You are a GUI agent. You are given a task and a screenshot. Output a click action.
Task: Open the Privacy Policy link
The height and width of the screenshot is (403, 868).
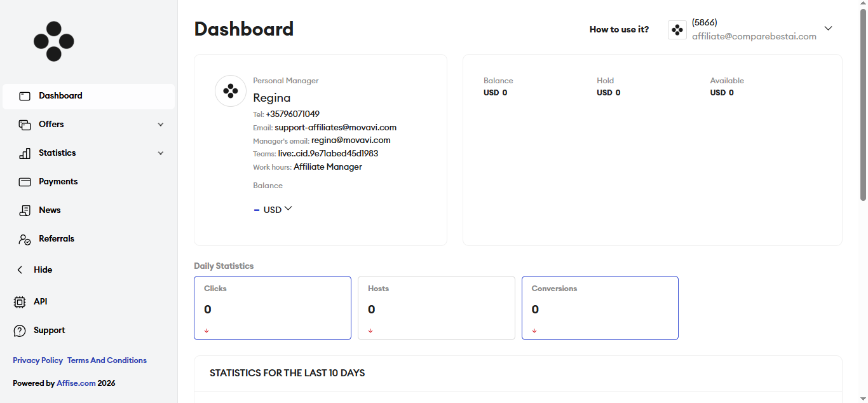(38, 360)
